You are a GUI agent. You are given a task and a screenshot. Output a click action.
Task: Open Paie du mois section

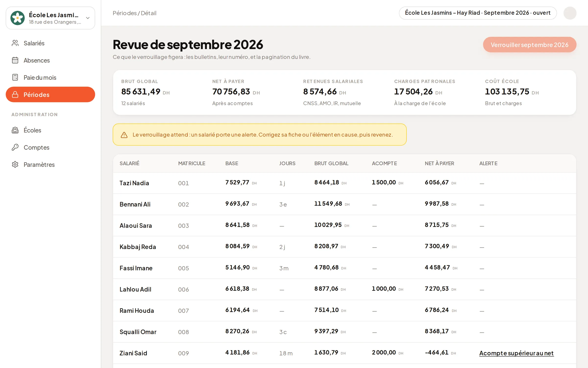50,78
